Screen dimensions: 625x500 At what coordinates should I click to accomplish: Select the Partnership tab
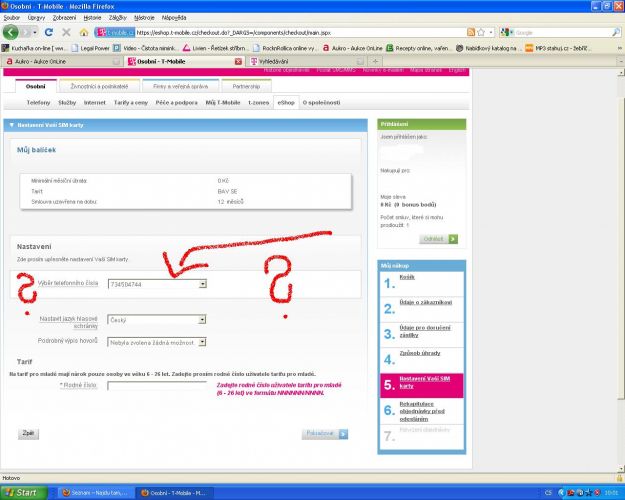(246, 87)
